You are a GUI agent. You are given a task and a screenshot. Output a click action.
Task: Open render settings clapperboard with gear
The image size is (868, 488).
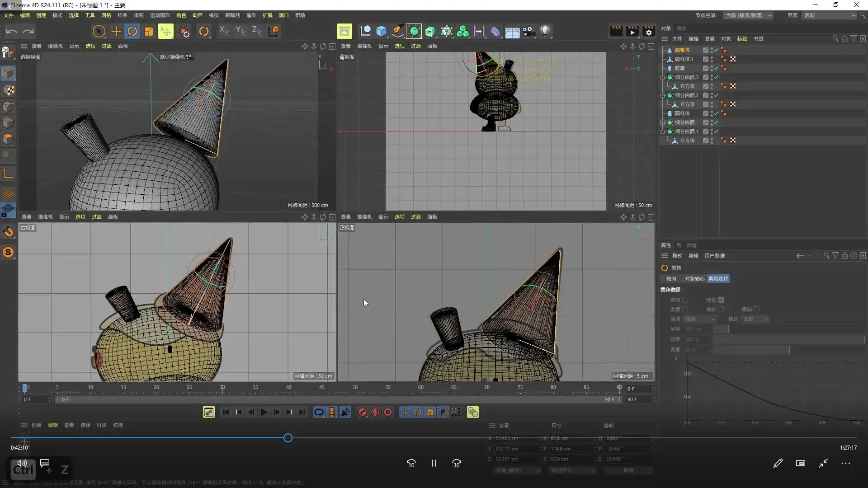pyautogui.click(x=649, y=31)
